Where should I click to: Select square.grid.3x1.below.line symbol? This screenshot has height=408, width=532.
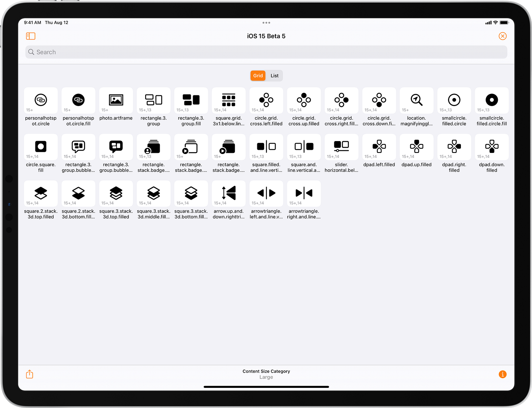tap(229, 100)
